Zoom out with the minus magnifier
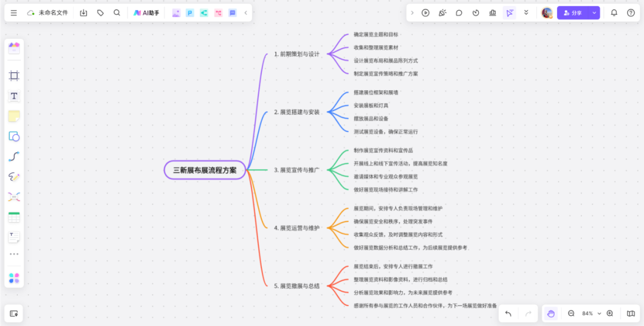Screen dimensions: 644x326 pyautogui.click(x=571, y=313)
